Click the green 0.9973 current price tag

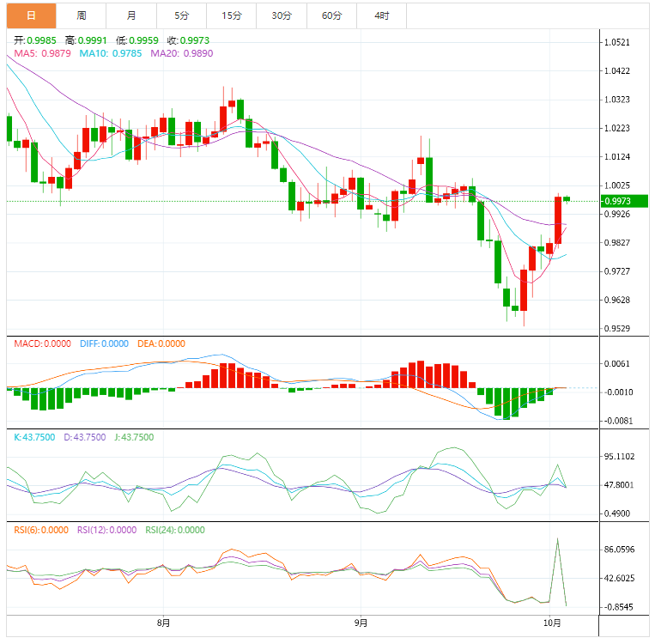pyautogui.click(x=624, y=201)
